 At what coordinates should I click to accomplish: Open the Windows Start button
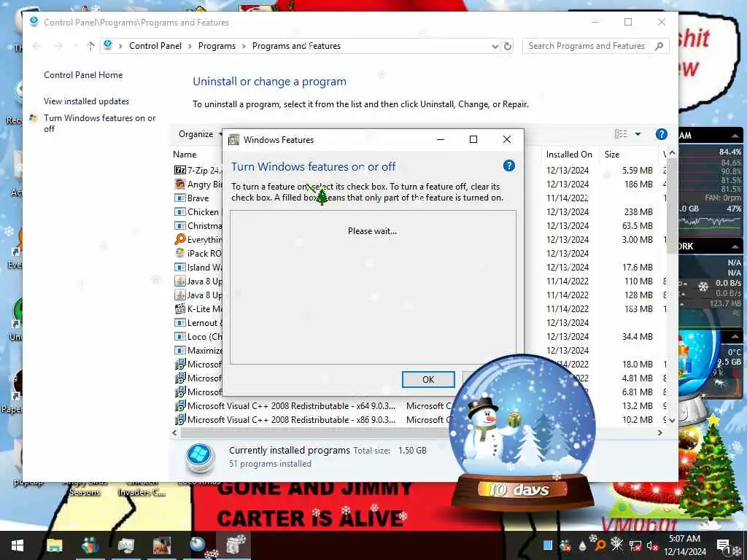(x=18, y=545)
